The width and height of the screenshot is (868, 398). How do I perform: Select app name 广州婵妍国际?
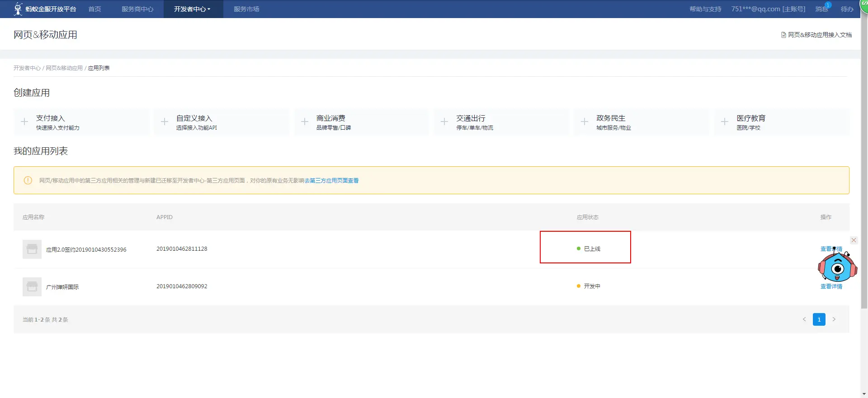point(62,287)
